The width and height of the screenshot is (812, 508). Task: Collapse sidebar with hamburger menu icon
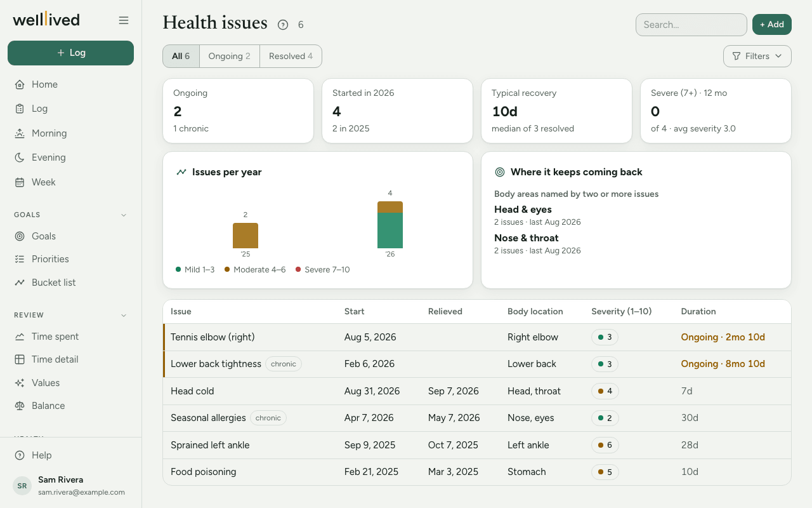coord(124,20)
